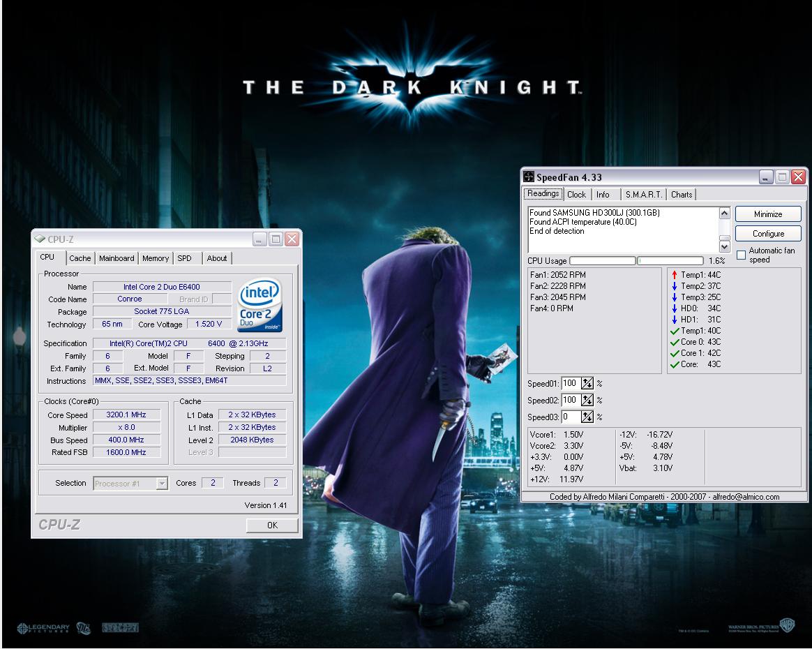Screen dimensions: 812x649
Task: Click the green check beside Core 0 43C
Action: [675, 342]
